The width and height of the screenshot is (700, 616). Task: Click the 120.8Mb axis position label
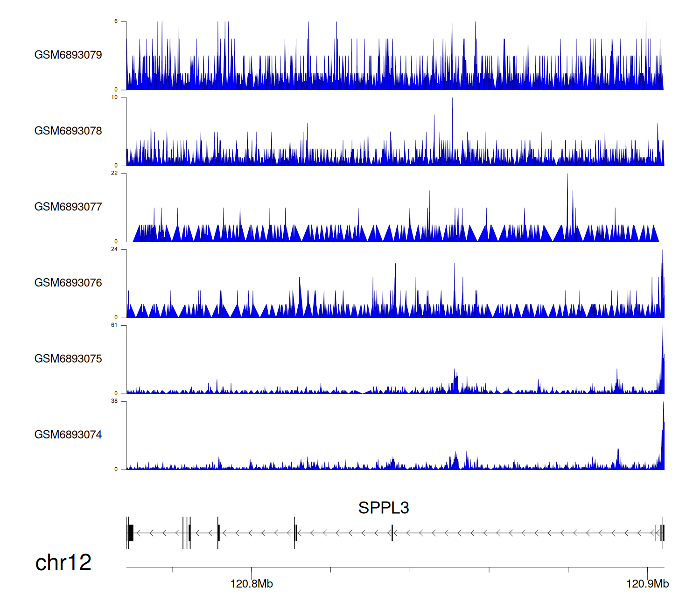251,584
